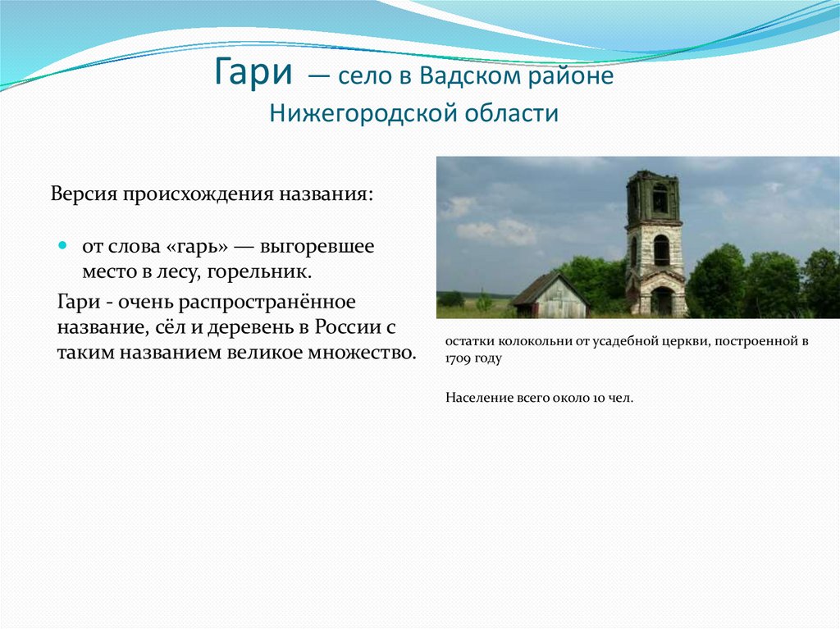Screen dimensions: 840x629
Task: Click the line "место в лесу, горельник."
Action: coord(197,272)
